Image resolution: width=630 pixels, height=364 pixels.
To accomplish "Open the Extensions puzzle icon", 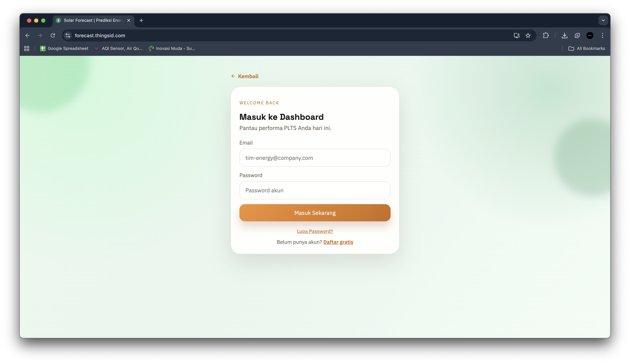I will pos(546,35).
